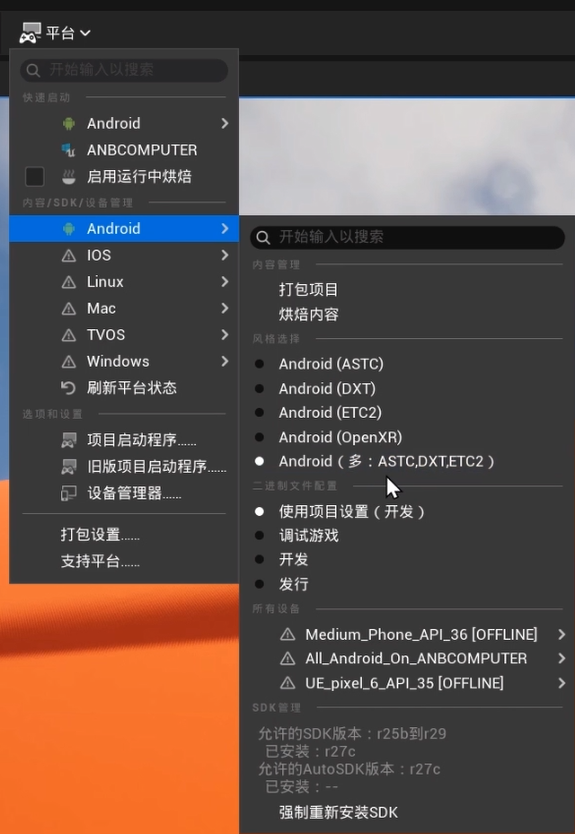This screenshot has height=834, width=575.
Task: Expand the quick launch Android submenu arrow
Action: click(x=224, y=123)
